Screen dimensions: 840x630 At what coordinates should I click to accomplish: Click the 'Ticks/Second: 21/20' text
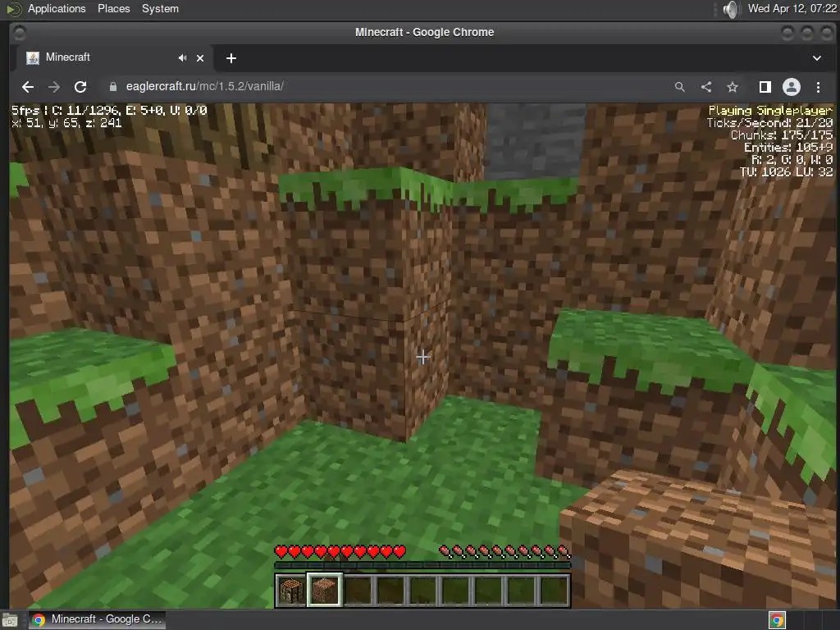tap(769, 123)
